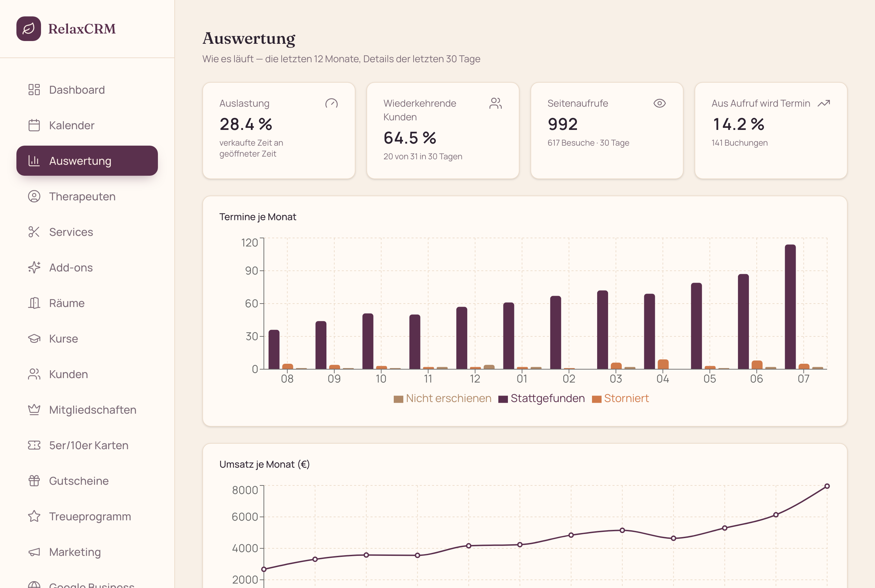
Task: Go to 5er/10er Karten
Action: click(x=87, y=445)
